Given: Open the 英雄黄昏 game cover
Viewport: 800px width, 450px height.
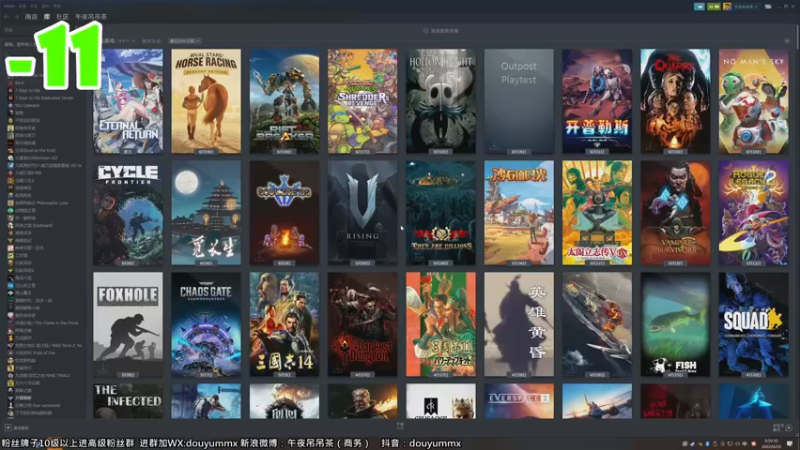Looking at the screenshot, I should [x=519, y=324].
